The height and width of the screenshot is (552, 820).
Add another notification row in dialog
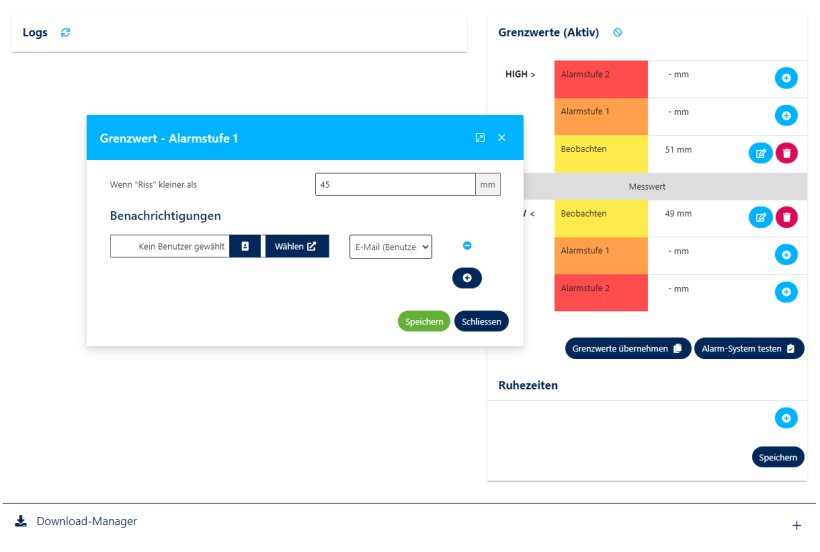pyautogui.click(x=467, y=277)
